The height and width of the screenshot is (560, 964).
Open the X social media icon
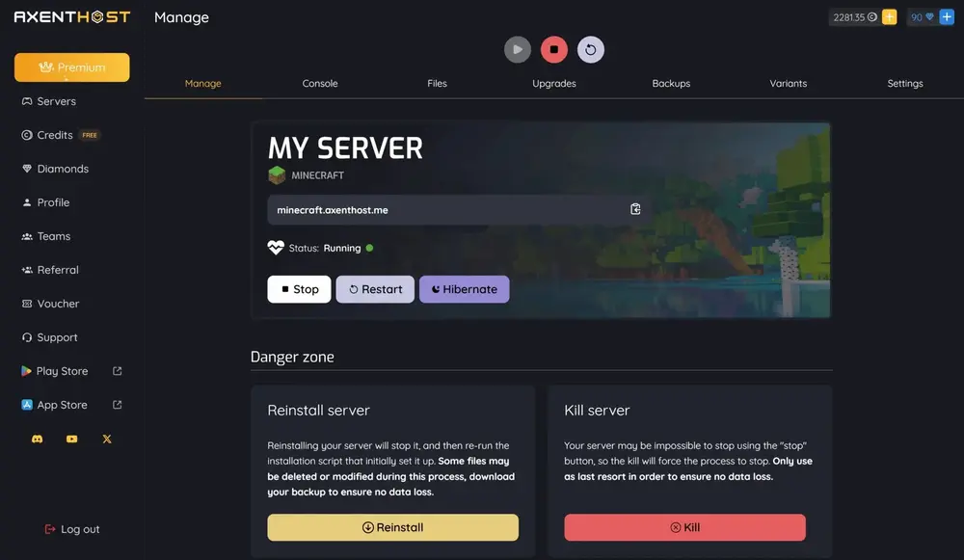(x=106, y=439)
